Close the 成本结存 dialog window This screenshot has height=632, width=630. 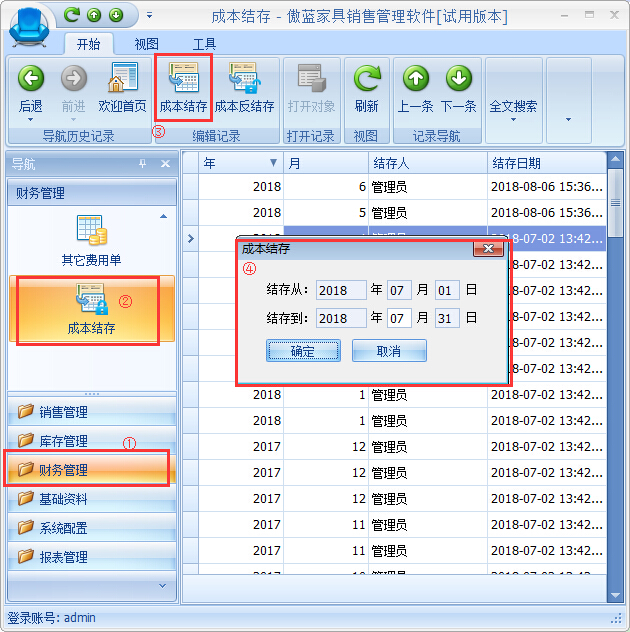[487, 248]
